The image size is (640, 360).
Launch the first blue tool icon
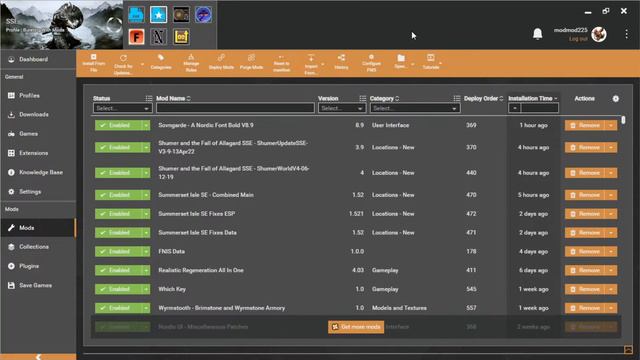point(136,15)
